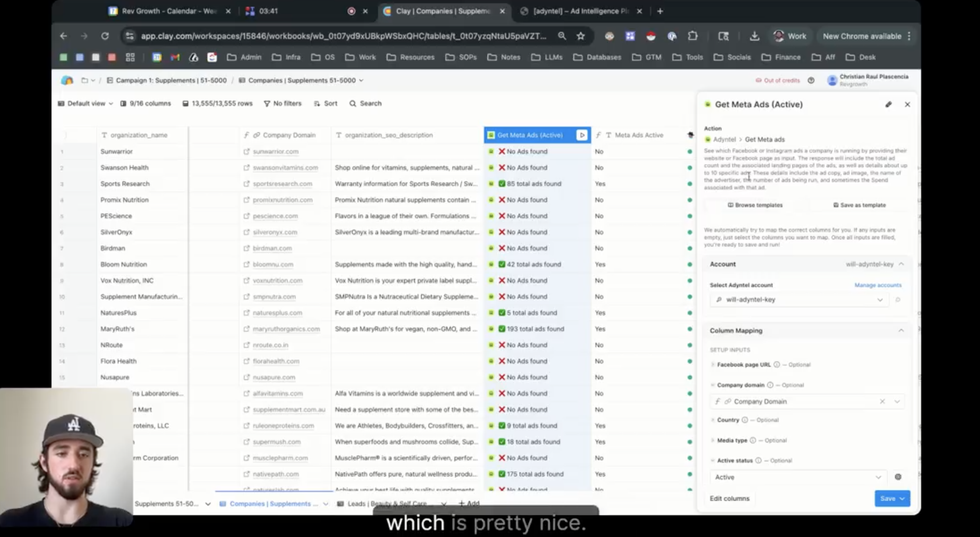
Task: Click the settings gear beside Active status
Action: tap(898, 477)
